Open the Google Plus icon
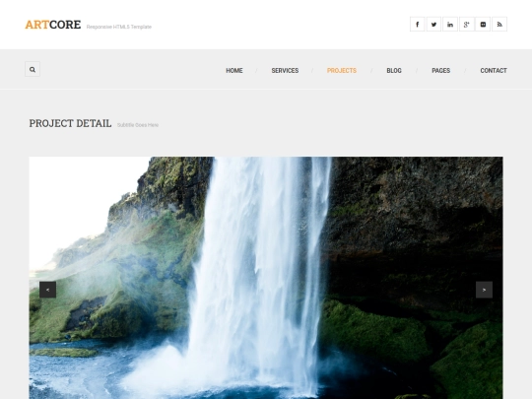The width and height of the screenshot is (532, 399). click(x=467, y=24)
